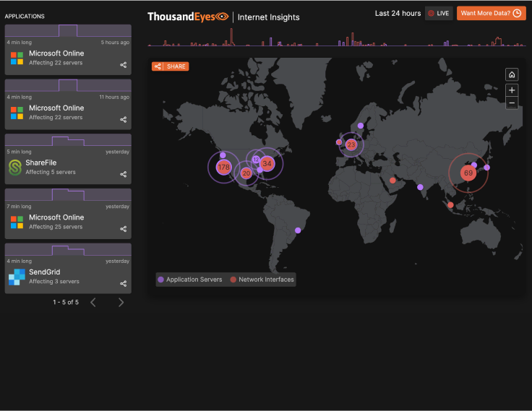
Task: Click the Want More Data? button
Action: coord(491,13)
